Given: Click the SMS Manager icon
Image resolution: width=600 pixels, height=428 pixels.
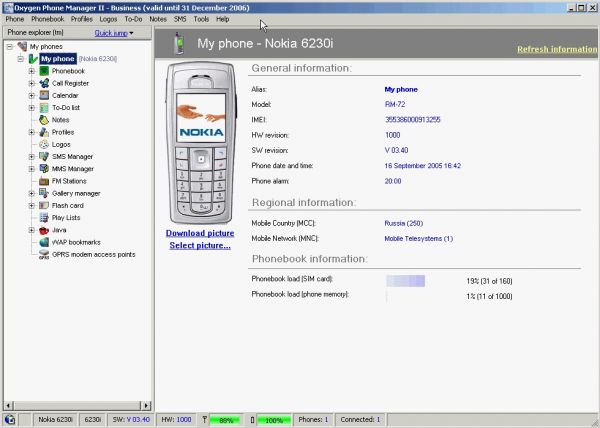Looking at the screenshot, I should point(44,156).
